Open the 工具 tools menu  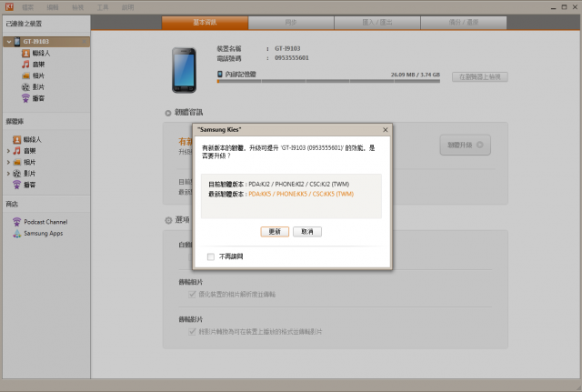(103, 7)
